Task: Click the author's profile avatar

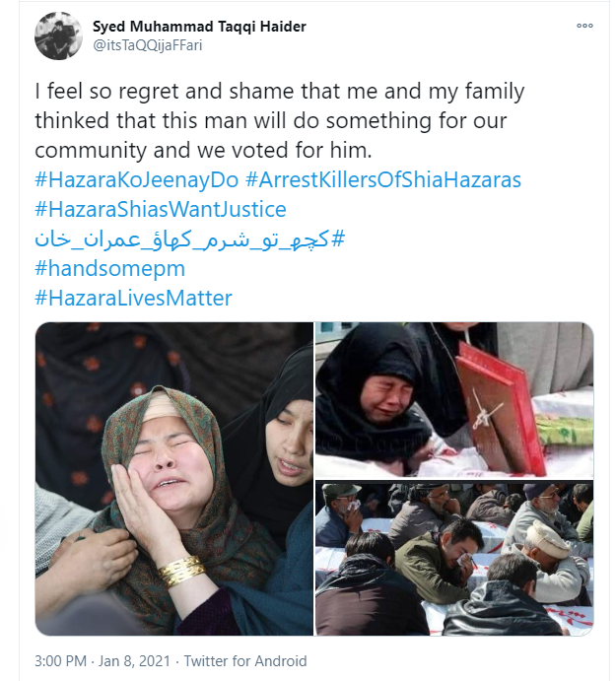Action: click(x=58, y=35)
